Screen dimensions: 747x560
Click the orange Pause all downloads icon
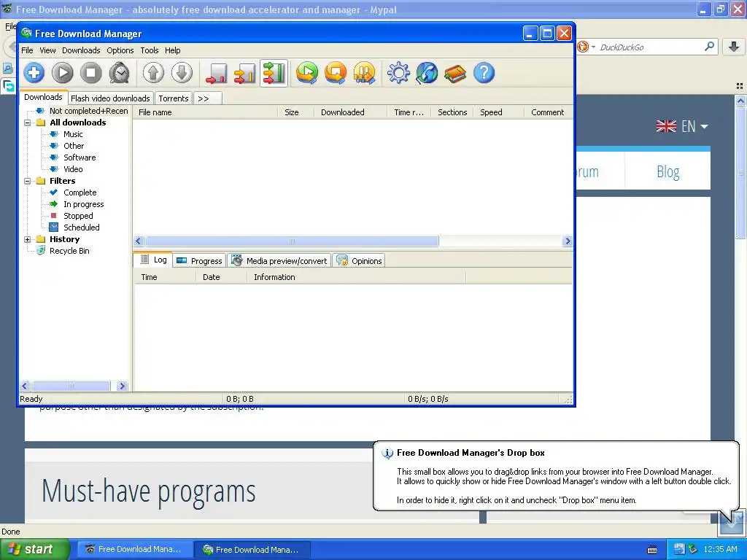pyautogui.click(x=365, y=73)
